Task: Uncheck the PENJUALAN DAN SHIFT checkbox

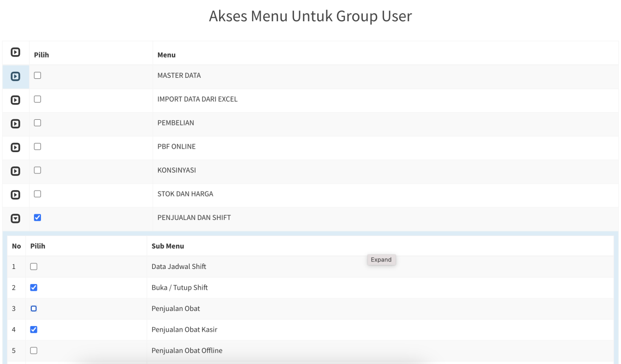Action: 37,217
